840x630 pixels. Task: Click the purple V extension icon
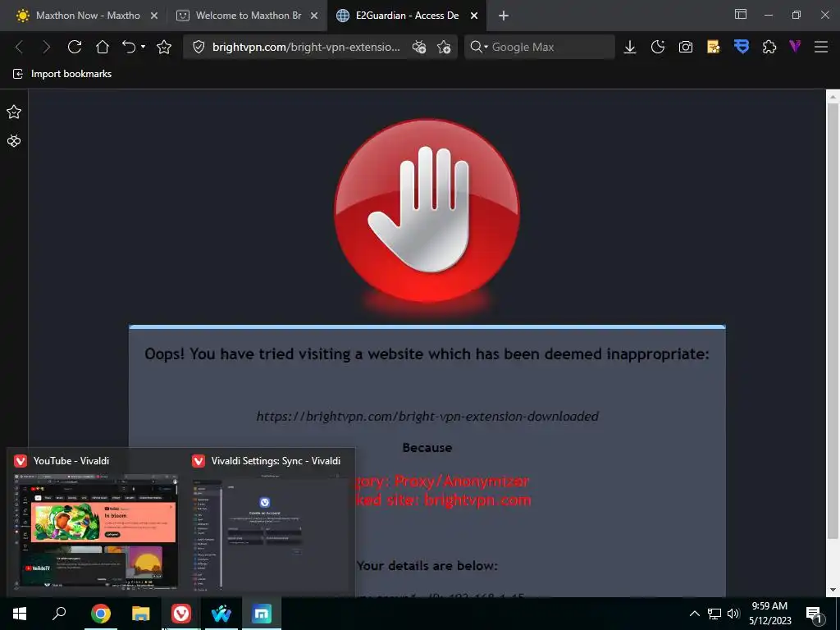pos(795,47)
